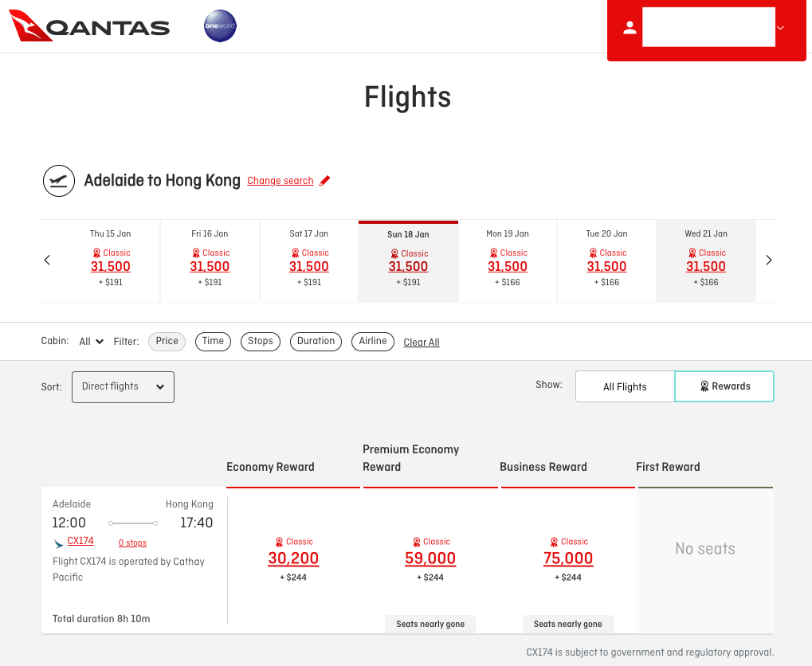Select the Tue 20 Jan date tab
This screenshot has height=666, width=812.
(606, 261)
